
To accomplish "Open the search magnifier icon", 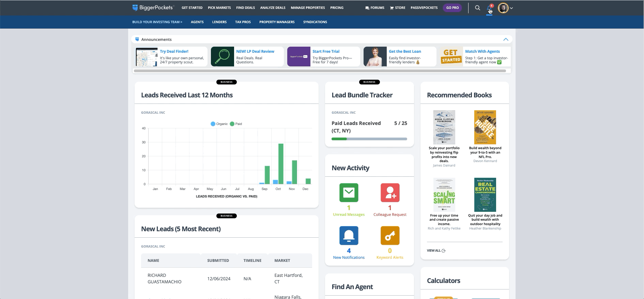I will point(477,8).
